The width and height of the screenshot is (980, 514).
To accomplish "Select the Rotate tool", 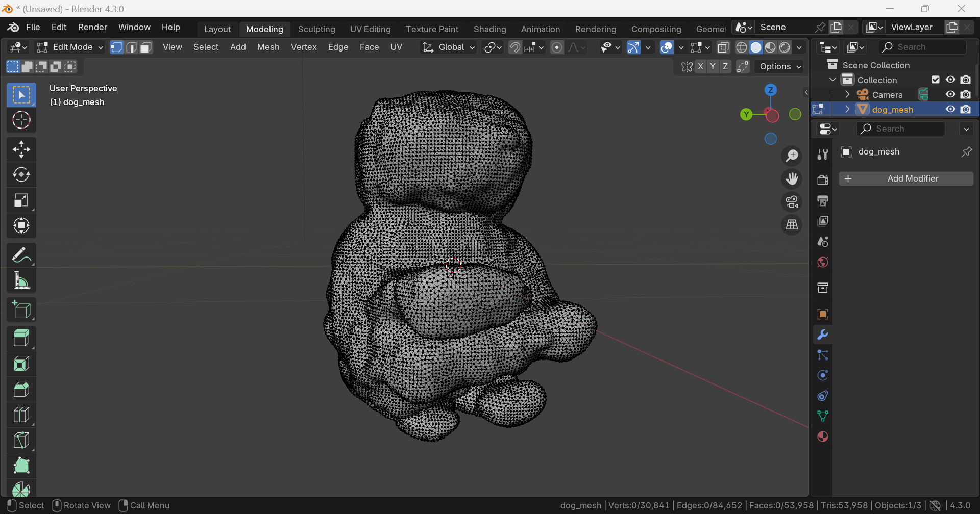I will pos(21,175).
